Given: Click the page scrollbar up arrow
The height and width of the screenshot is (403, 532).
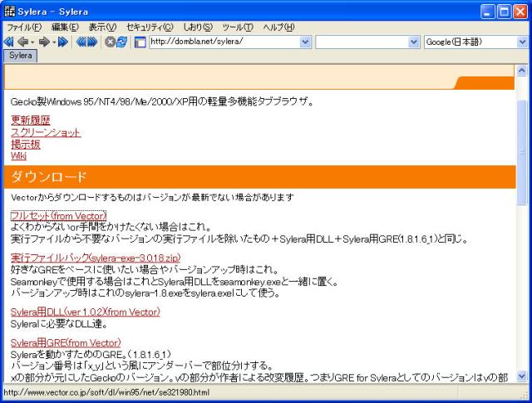Looking at the screenshot, I should [521, 71].
